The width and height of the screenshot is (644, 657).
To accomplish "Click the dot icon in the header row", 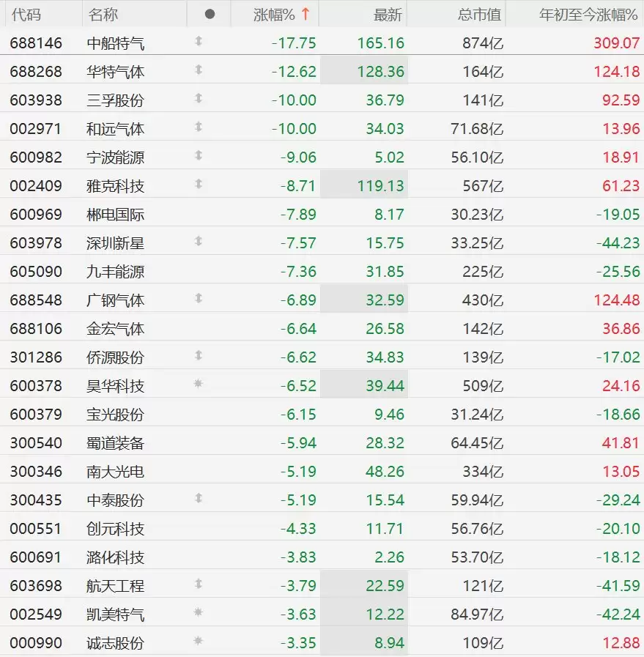I will coord(210,15).
